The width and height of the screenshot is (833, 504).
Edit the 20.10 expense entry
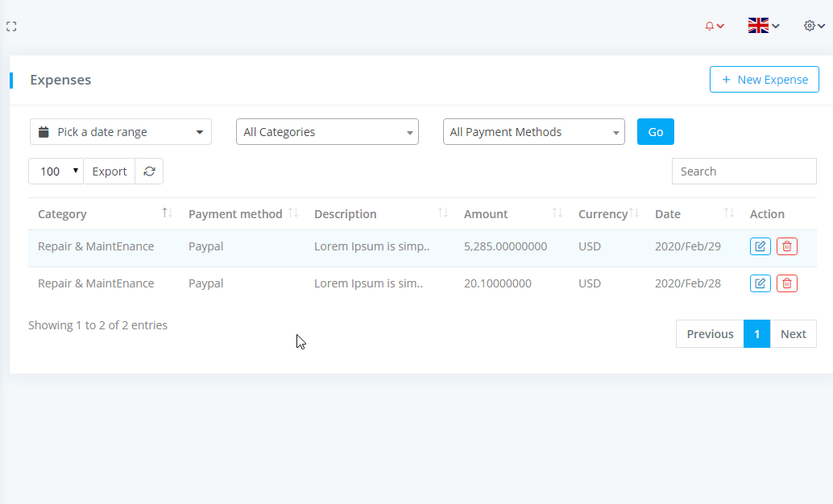(760, 283)
